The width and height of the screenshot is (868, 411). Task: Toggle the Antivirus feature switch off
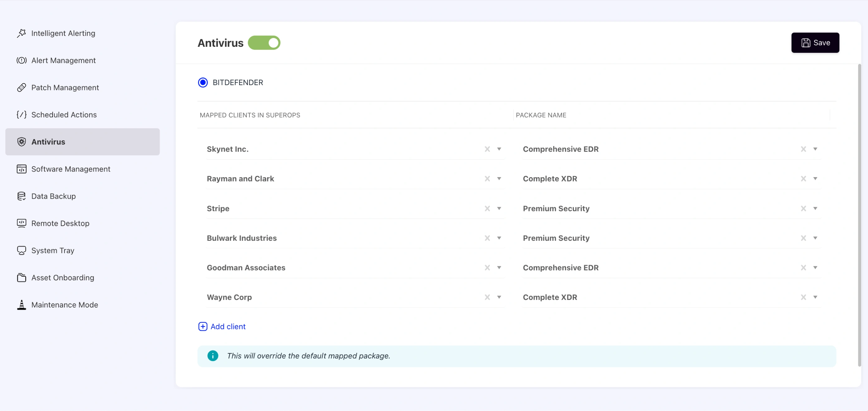tap(264, 43)
